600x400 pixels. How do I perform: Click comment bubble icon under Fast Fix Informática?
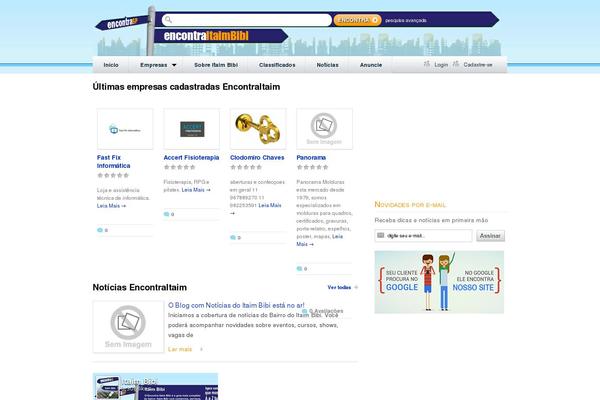[100, 230]
